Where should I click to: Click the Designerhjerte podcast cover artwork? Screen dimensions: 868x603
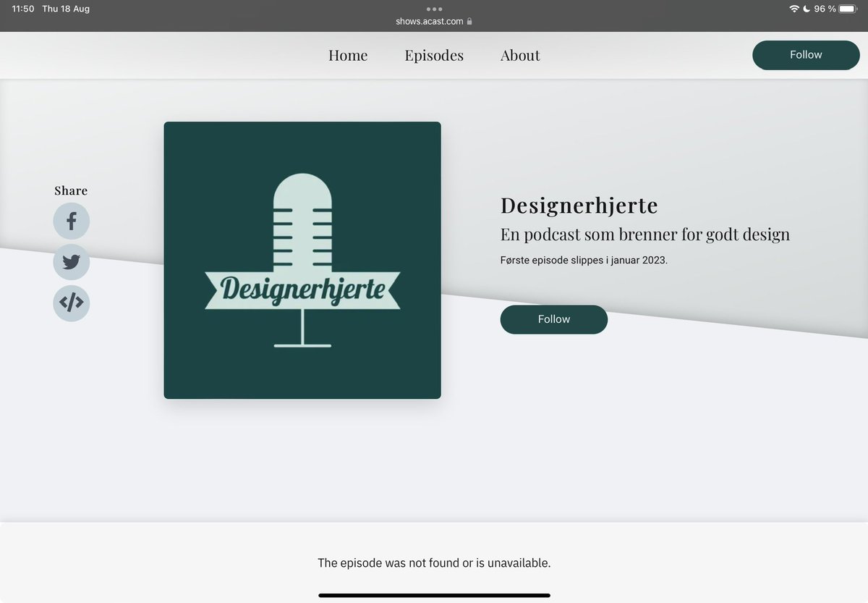point(302,260)
